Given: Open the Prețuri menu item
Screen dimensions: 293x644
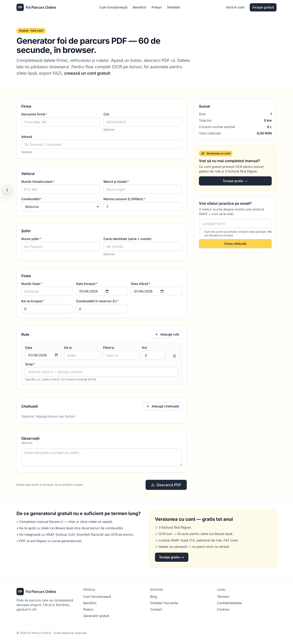Looking at the screenshot, I should tap(157, 7).
